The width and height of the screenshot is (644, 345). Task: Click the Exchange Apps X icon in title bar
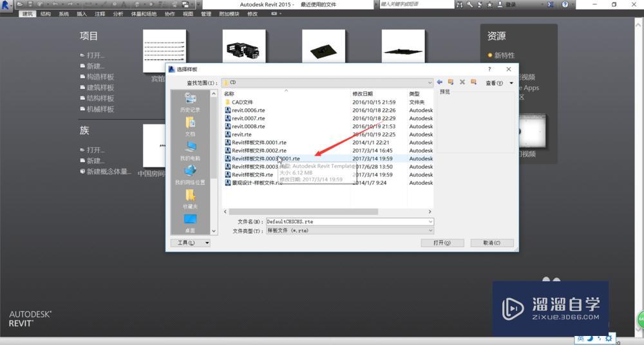551,5
